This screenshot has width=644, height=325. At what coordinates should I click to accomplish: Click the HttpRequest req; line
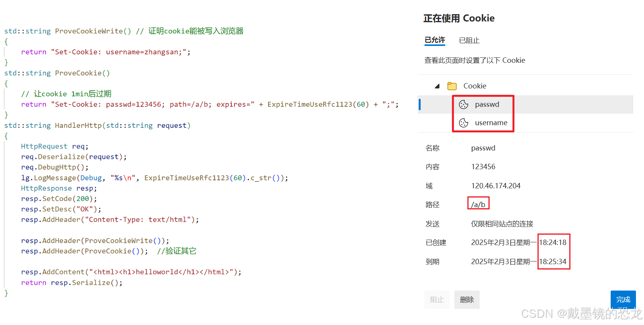click(55, 147)
